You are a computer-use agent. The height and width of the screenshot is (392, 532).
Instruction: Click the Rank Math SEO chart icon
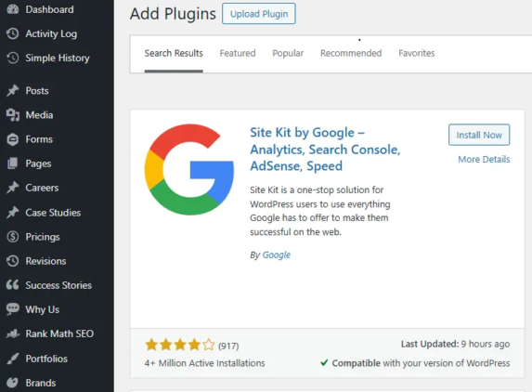[13, 333]
